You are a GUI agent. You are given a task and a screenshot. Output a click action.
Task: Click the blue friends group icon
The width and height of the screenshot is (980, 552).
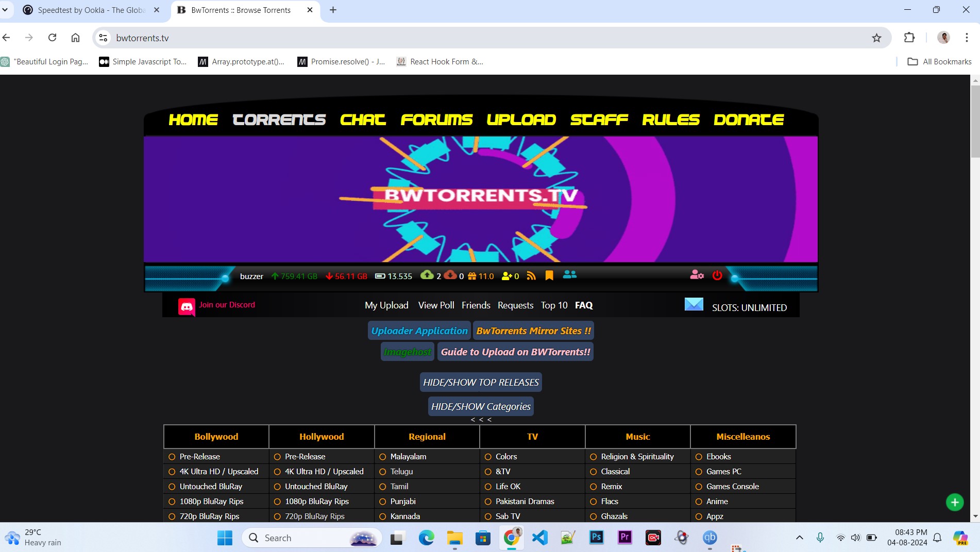pos(569,275)
